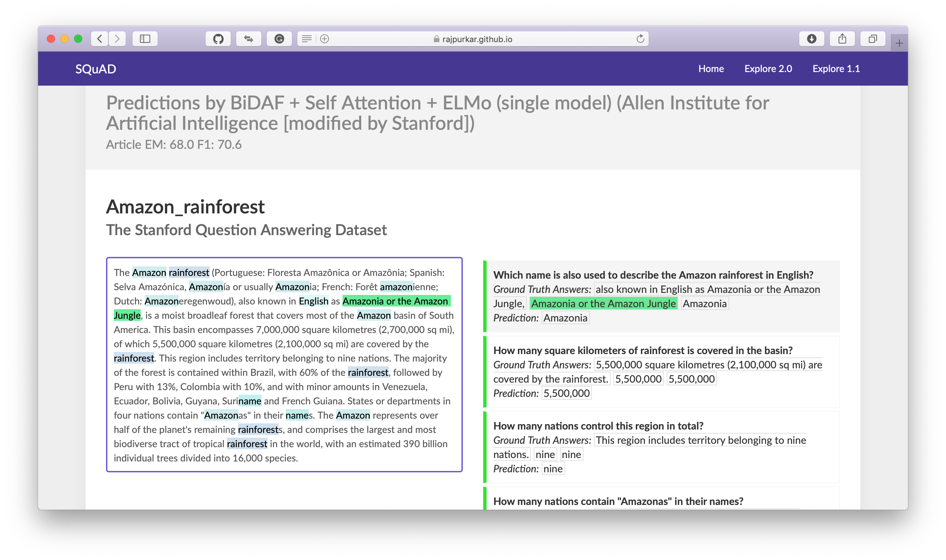Click the Safari back arrow button
The width and height of the screenshot is (946, 560).
point(100,39)
